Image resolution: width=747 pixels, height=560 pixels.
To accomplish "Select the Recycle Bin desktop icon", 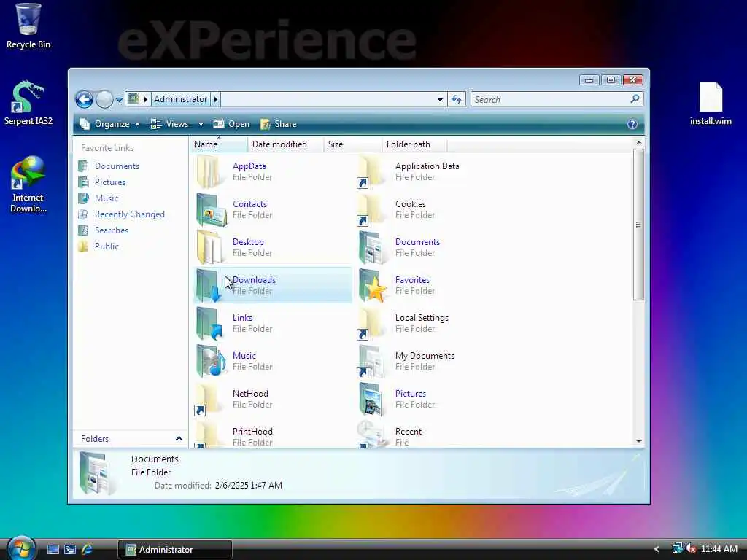I will 28,26.
